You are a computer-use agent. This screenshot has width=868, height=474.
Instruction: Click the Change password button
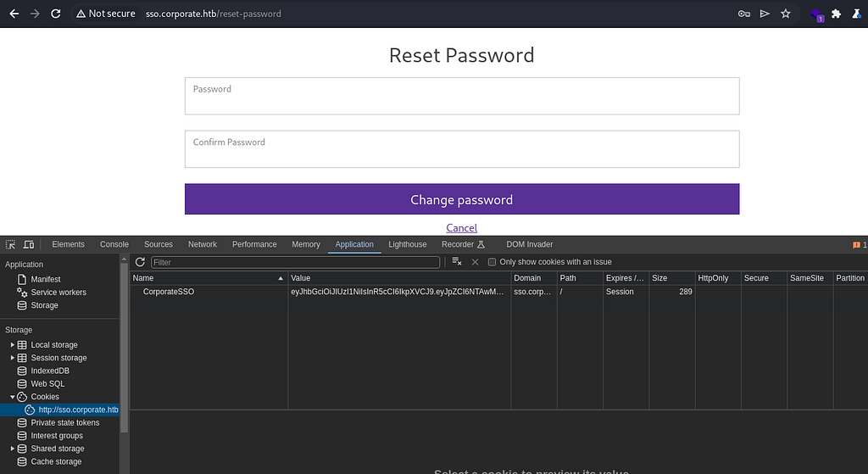(462, 199)
